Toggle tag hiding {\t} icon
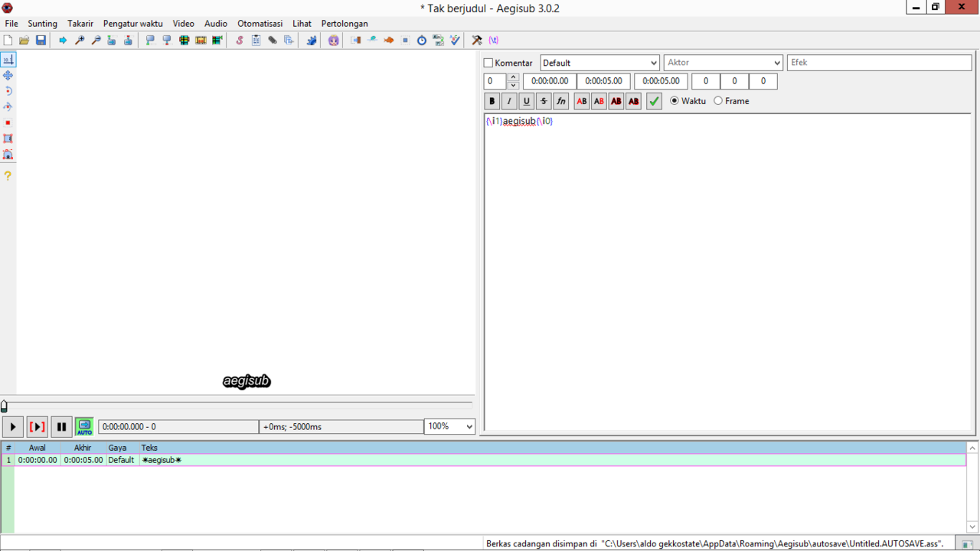This screenshot has height=551, width=980. (494, 40)
